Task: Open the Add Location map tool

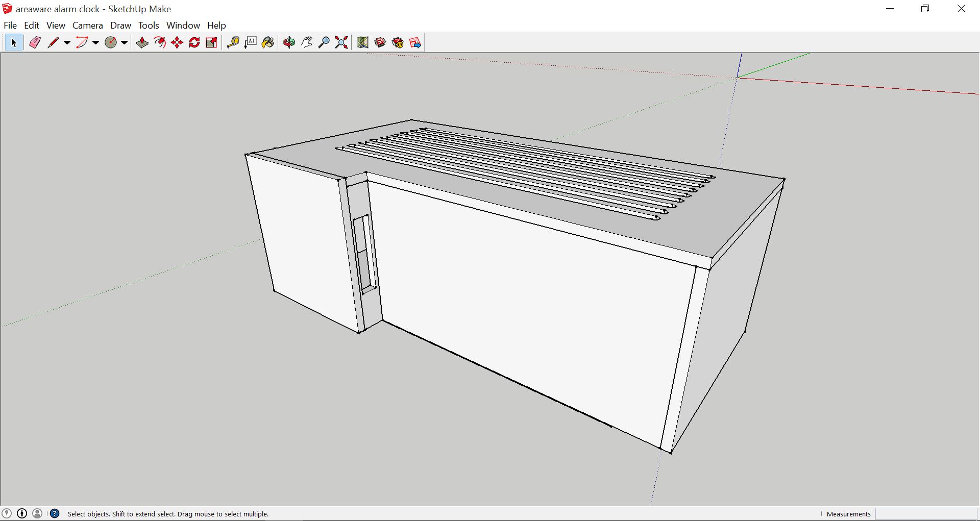Action: pos(363,43)
